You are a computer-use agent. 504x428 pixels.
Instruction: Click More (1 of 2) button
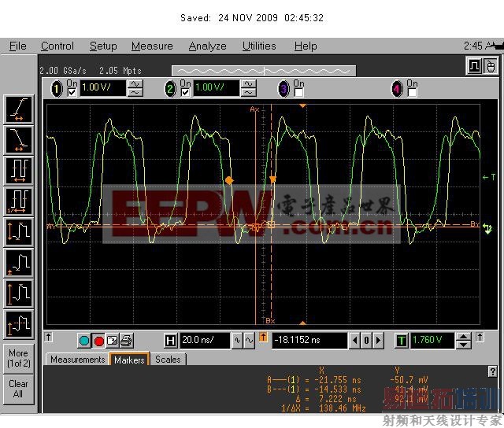point(19,358)
